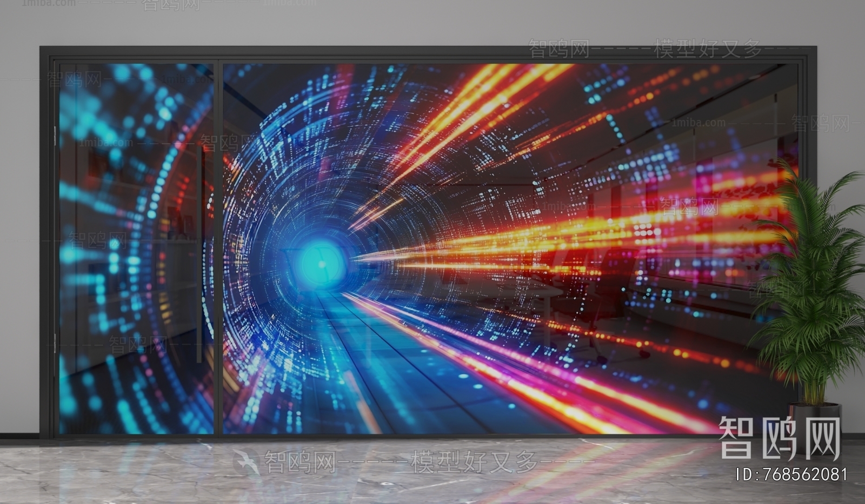Select the left glass door panel
865x504 pixels.
[135, 248]
